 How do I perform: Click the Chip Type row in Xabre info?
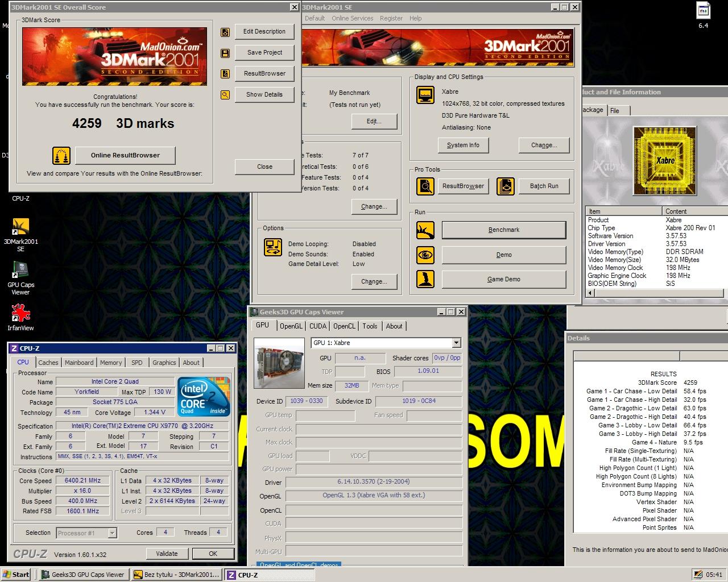click(657, 228)
